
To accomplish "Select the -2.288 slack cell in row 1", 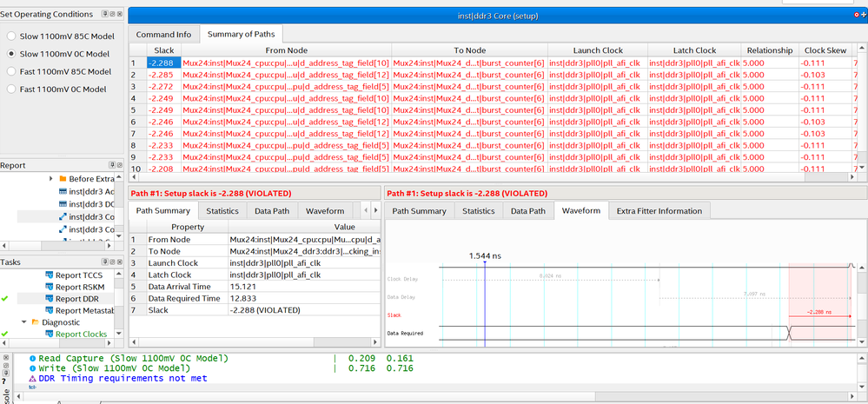I will [162, 63].
